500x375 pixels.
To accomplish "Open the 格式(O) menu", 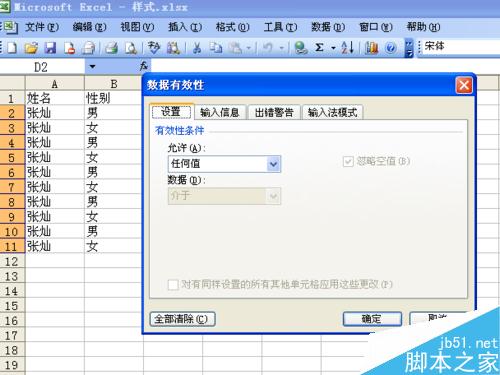I will (232, 27).
